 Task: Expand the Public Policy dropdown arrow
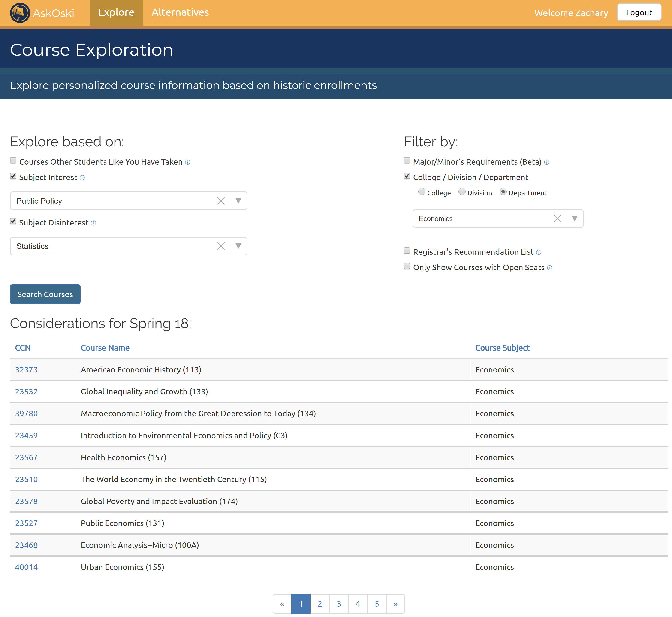click(238, 201)
